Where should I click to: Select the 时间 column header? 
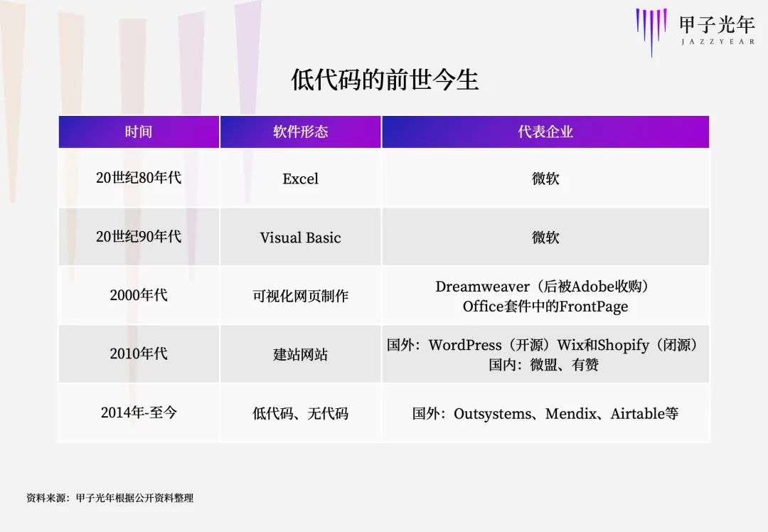point(139,132)
